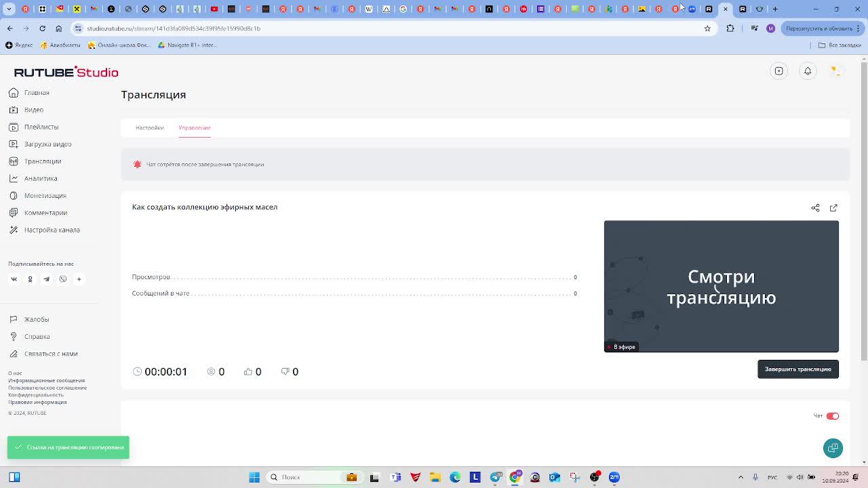Viewport: 868px width, 488px height.
Task: Open Монетизация in the sidebar
Action: click(x=38, y=195)
